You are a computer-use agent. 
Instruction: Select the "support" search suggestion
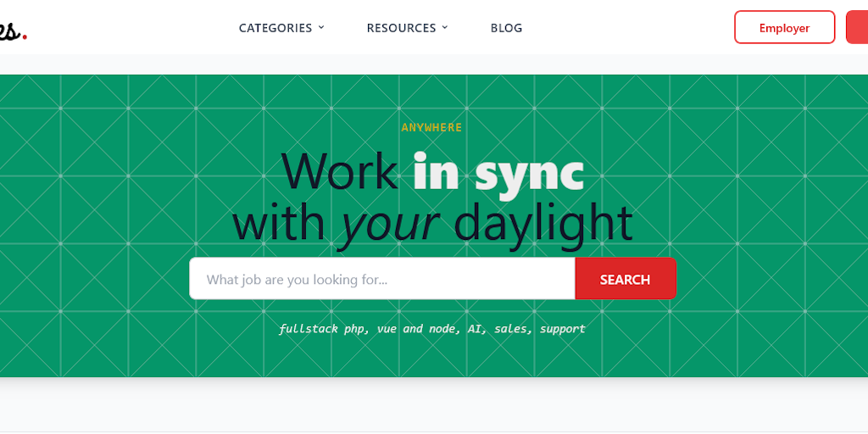tap(563, 330)
